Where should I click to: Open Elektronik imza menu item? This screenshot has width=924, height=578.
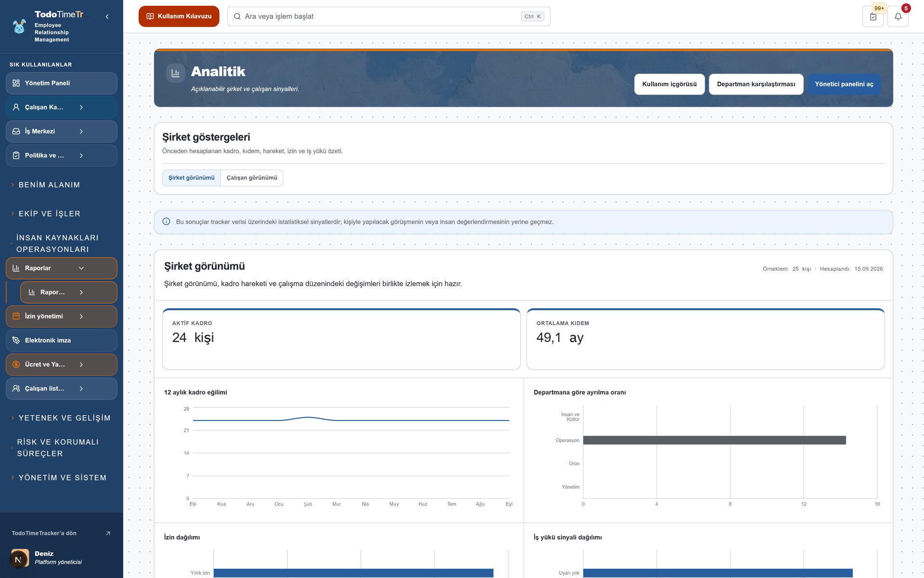[62, 341]
